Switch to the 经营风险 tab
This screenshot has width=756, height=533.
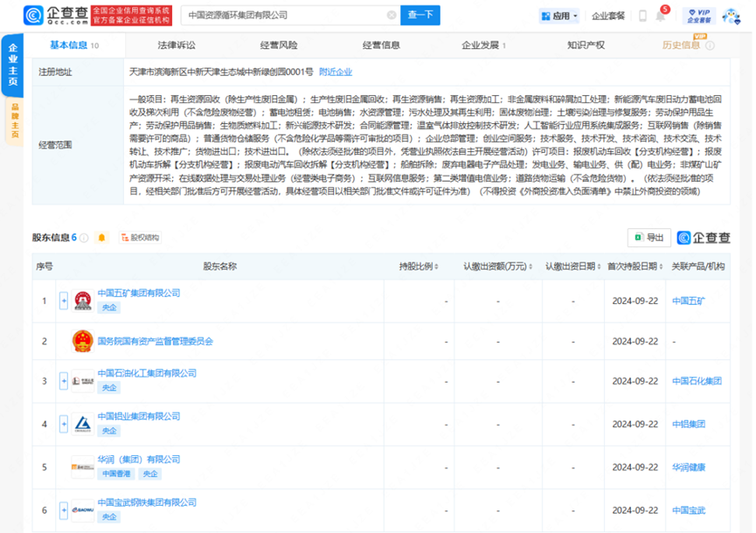pos(279,45)
